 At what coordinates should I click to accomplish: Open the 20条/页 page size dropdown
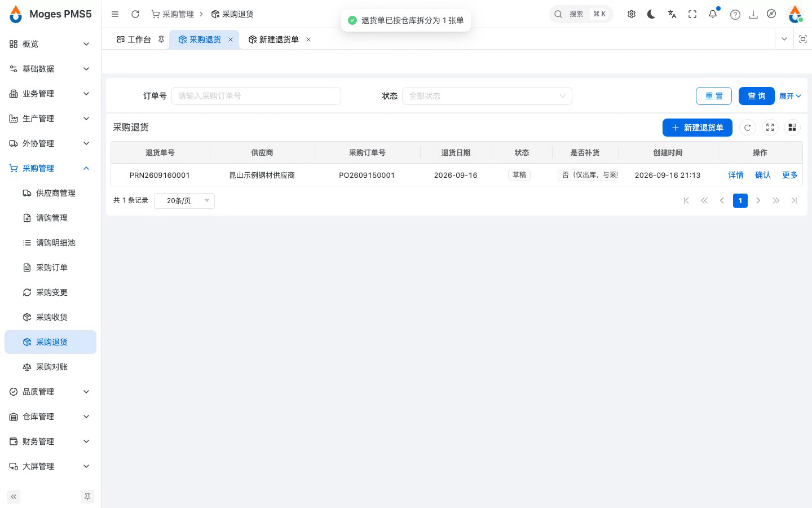click(x=184, y=200)
